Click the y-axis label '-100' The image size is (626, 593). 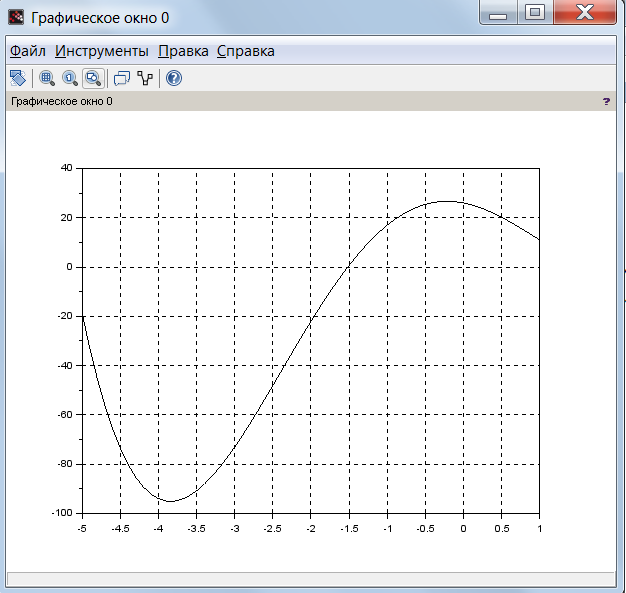click(62, 513)
